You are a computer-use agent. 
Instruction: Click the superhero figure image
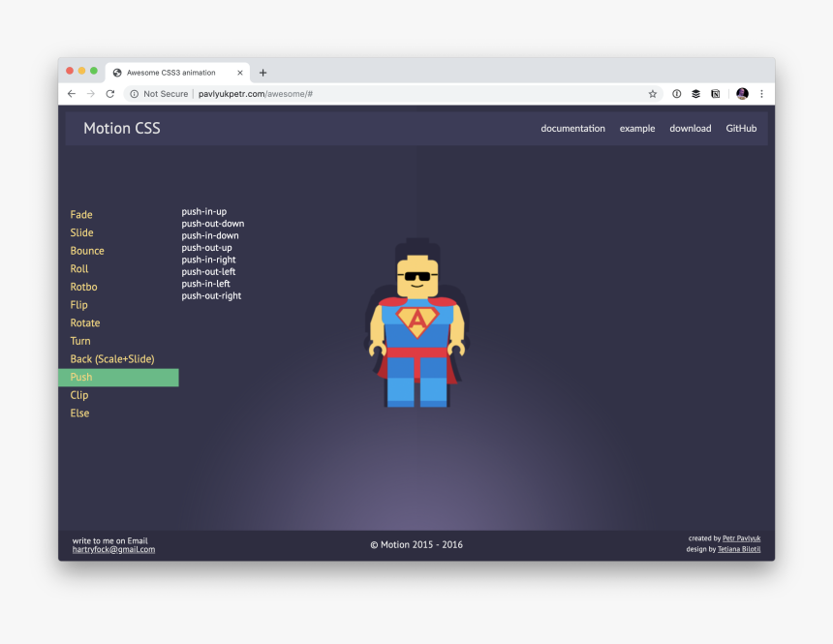tap(417, 323)
